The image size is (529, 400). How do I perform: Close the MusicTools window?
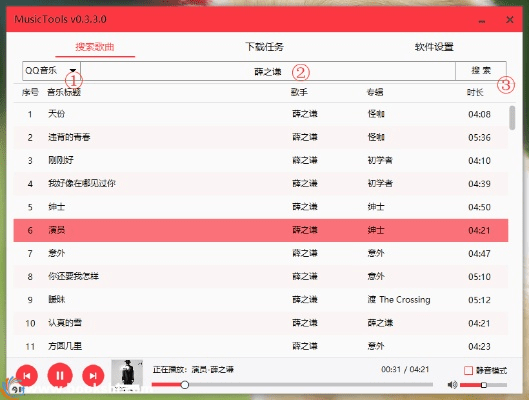pyautogui.click(x=510, y=20)
